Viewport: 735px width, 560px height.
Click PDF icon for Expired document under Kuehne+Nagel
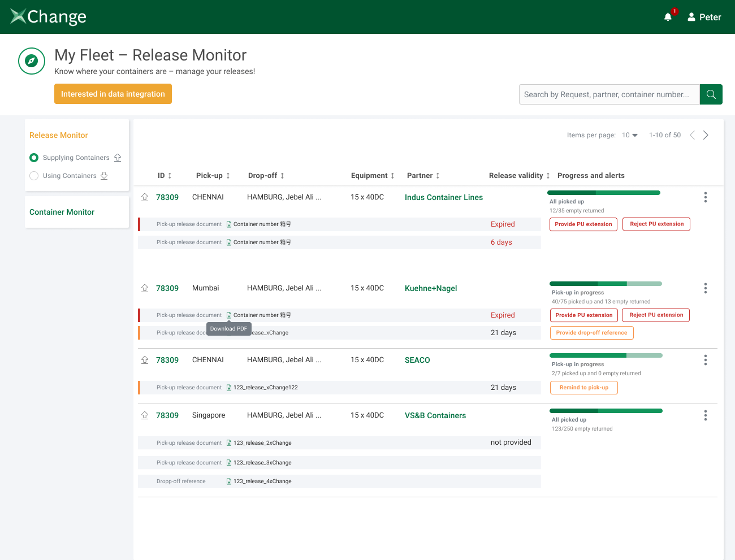click(x=229, y=315)
